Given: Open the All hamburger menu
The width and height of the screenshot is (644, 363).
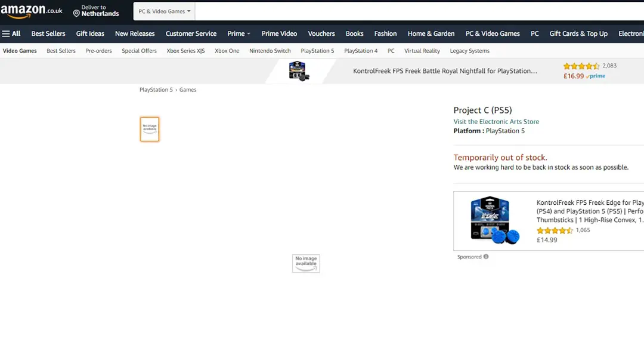Looking at the screenshot, I should (11, 33).
